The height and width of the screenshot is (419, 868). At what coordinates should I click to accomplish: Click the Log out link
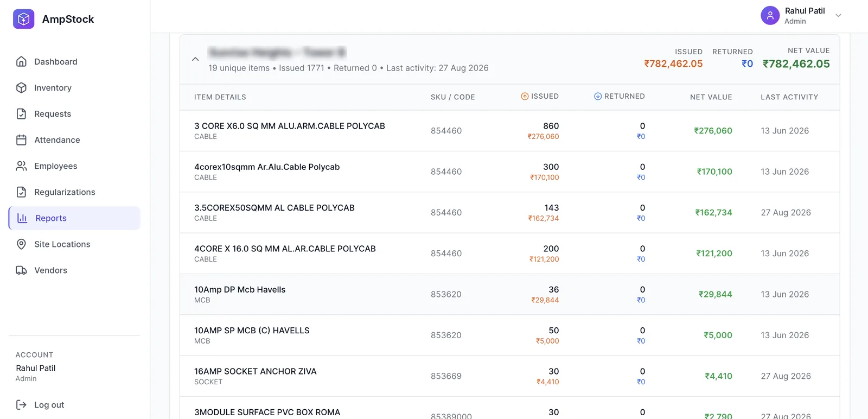(x=49, y=405)
